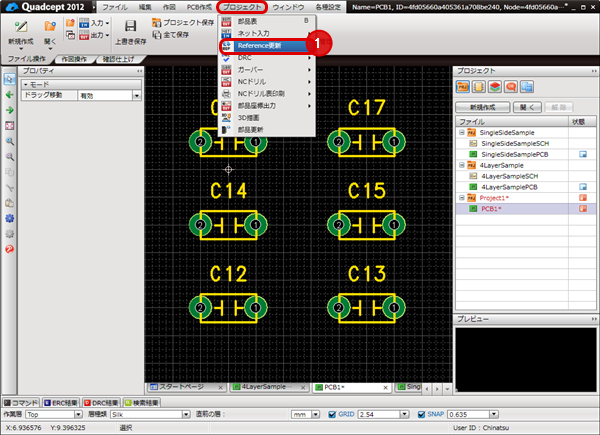Open the DRC結果 bottom tab
Screen dimensions: 600x435
pos(101,403)
